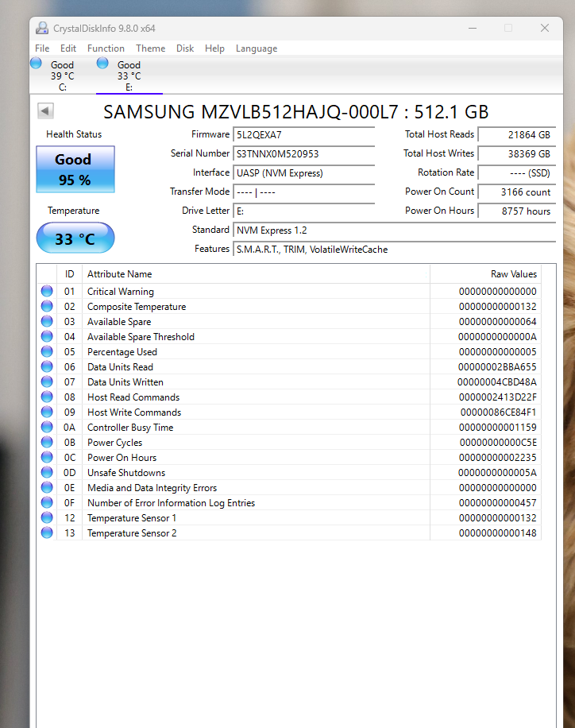Click status orb for Media and Data Integrity Errors

[47, 487]
